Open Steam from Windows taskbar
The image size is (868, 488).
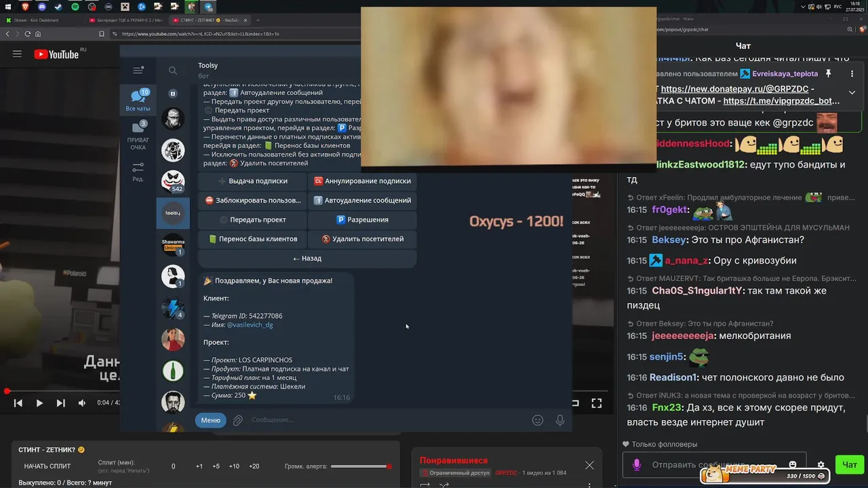click(x=58, y=7)
